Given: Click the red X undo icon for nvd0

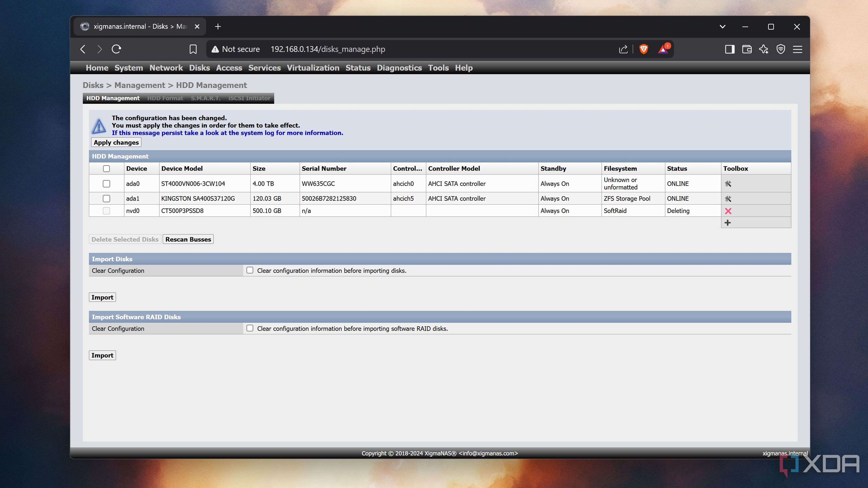Looking at the screenshot, I should coord(728,211).
